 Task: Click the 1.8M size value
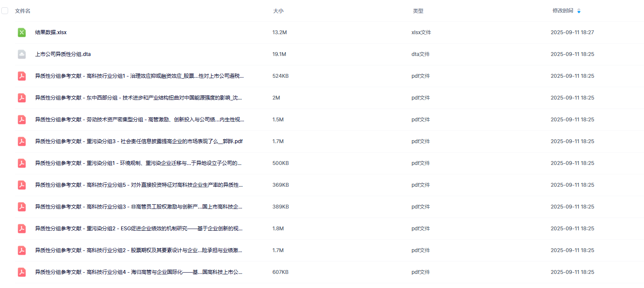278,229
